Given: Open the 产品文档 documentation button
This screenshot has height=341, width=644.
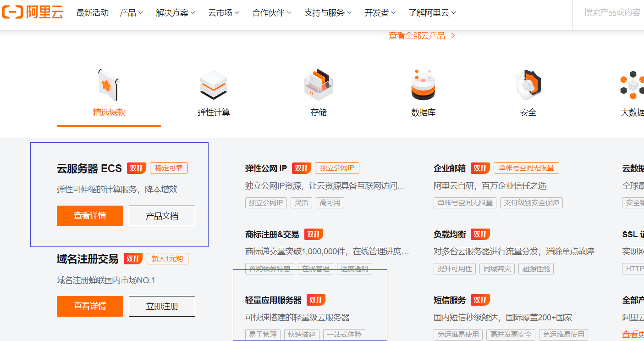Looking at the screenshot, I should (161, 216).
